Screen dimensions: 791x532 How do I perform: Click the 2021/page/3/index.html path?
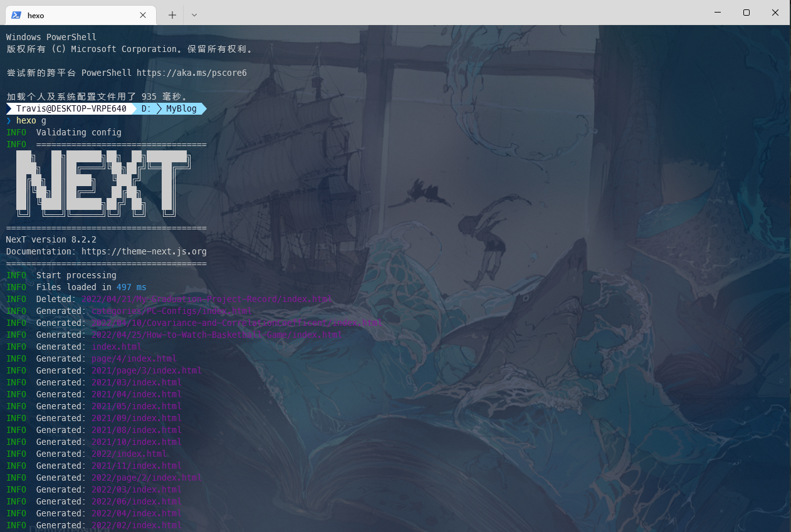(147, 370)
